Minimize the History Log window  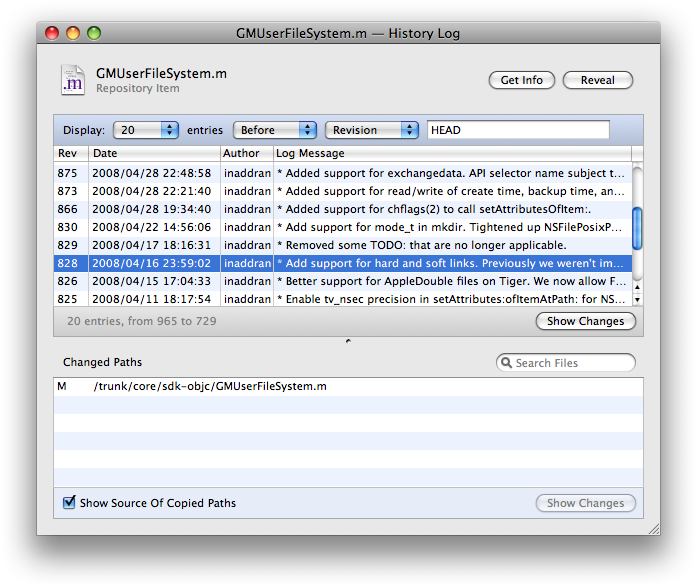click(73, 33)
